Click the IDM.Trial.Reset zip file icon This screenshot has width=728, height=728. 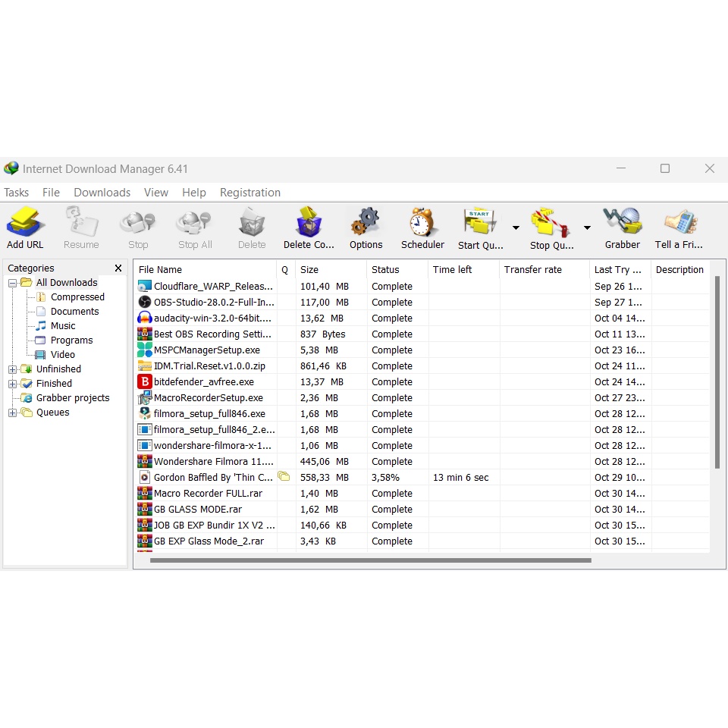[x=145, y=366]
